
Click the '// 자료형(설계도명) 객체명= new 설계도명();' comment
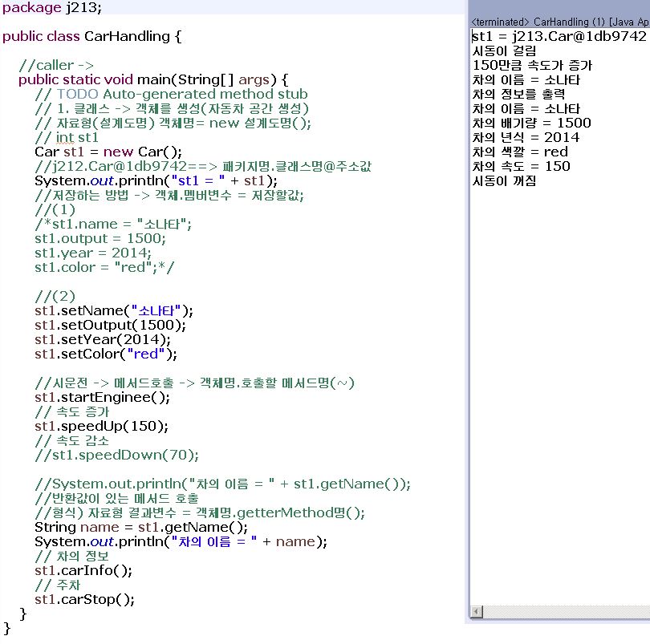pyautogui.click(x=173, y=123)
